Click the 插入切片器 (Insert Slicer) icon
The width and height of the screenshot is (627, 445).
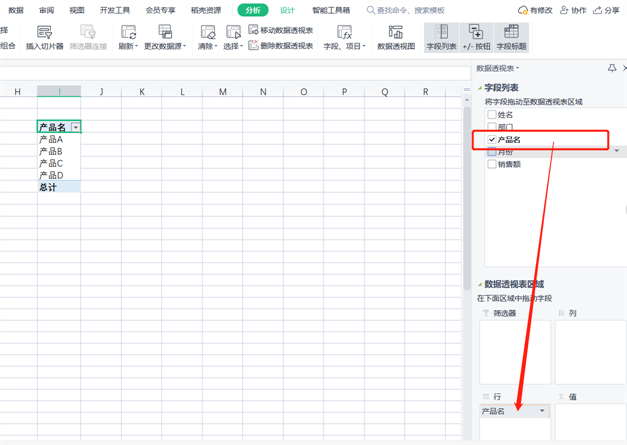click(44, 34)
